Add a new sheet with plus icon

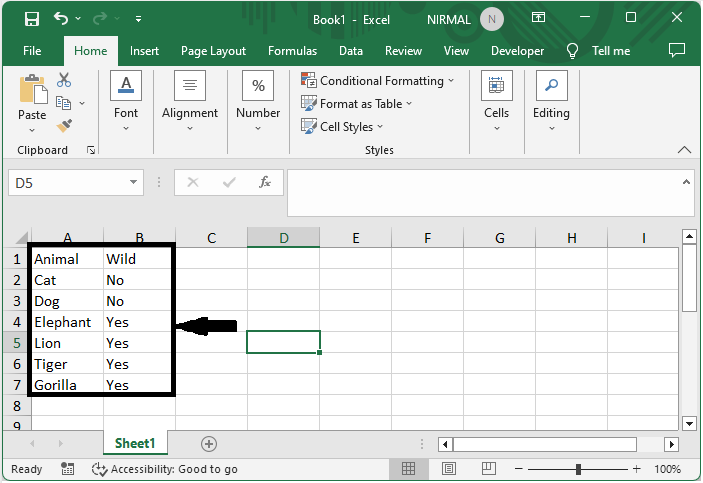[209, 443]
